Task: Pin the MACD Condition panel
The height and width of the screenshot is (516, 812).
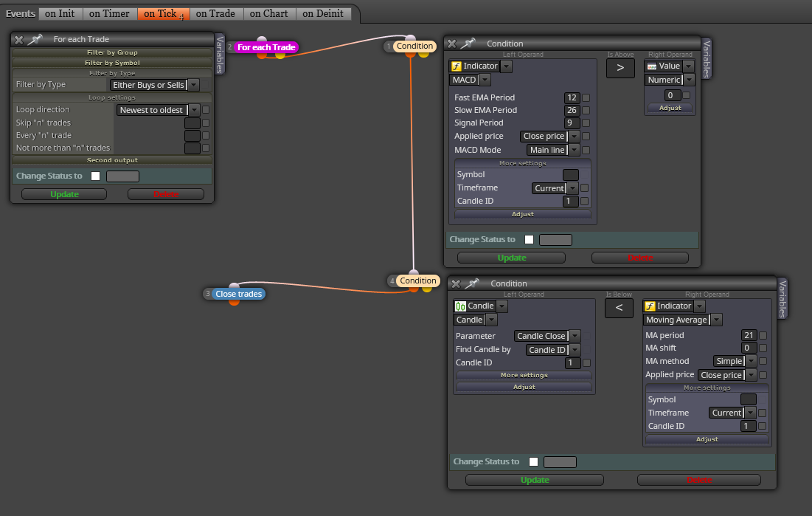Action: point(468,44)
